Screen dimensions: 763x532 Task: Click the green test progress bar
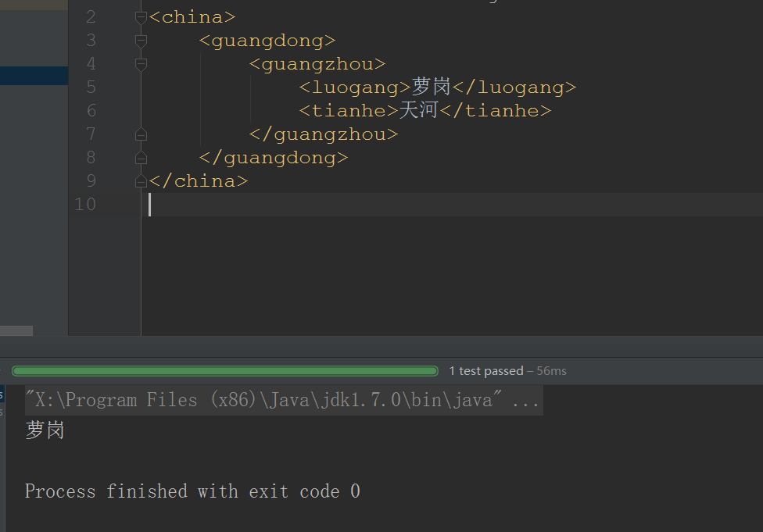225,371
